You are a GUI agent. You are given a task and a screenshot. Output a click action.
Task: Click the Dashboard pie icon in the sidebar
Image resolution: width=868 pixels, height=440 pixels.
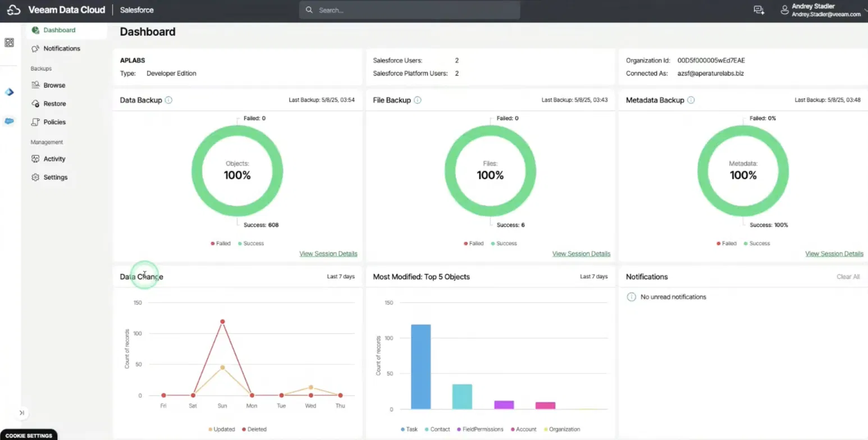click(x=35, y=30)
